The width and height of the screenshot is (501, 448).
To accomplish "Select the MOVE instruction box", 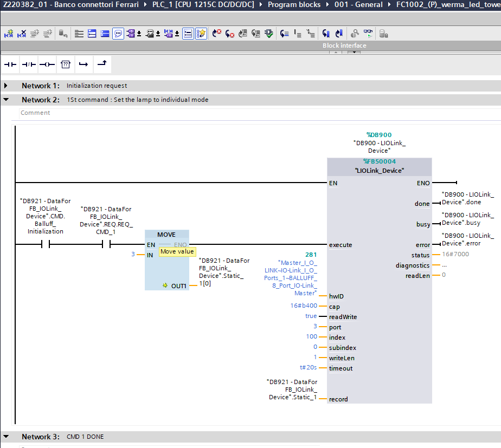I will tap(167, 235).
